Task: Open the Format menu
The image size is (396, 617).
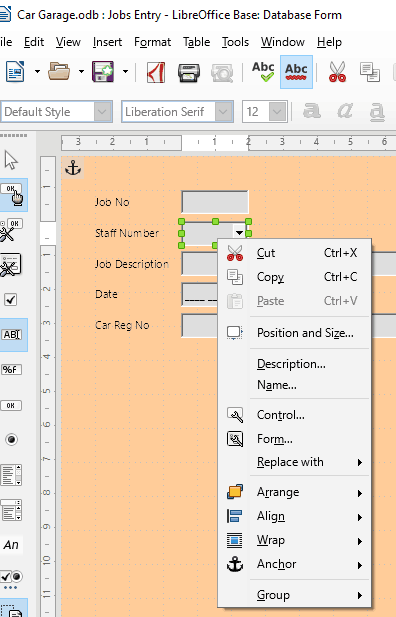Action: click(x=152, y=42)
